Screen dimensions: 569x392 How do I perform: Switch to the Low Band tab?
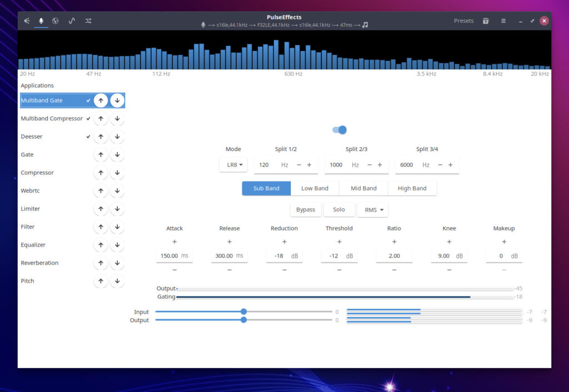pos(315,189)
